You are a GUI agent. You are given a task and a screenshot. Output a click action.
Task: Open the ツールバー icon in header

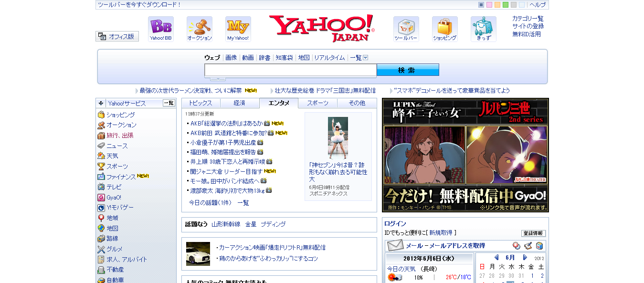(x=406, y=29)
